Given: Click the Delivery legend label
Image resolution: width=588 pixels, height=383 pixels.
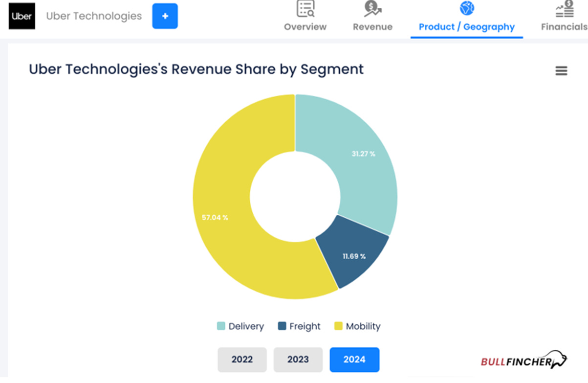Looking at the screenshot, I should pyautogui.click(x=246, y=326).
